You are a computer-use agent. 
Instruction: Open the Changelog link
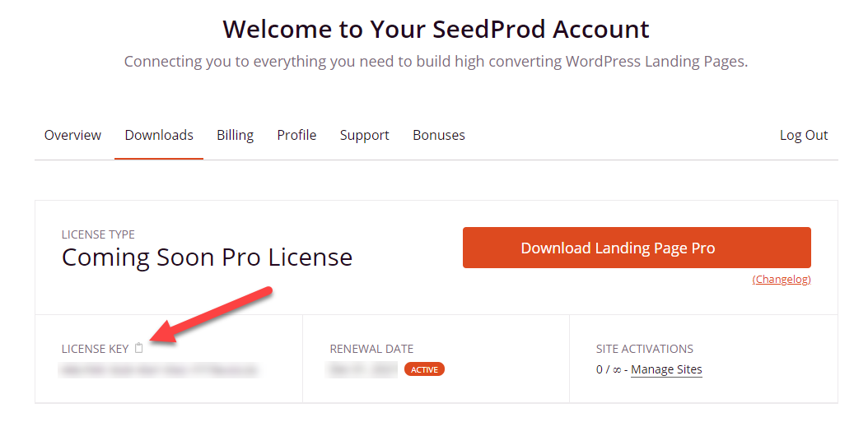[781, 280]
